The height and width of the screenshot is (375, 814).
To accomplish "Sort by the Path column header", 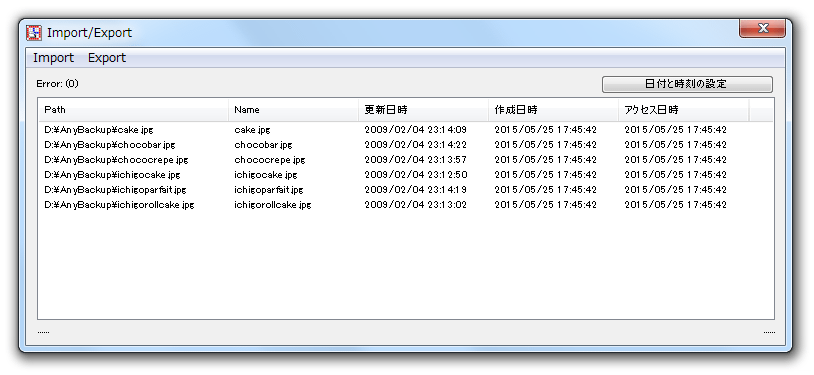I will pyautogui.click(x=133, y=110).
